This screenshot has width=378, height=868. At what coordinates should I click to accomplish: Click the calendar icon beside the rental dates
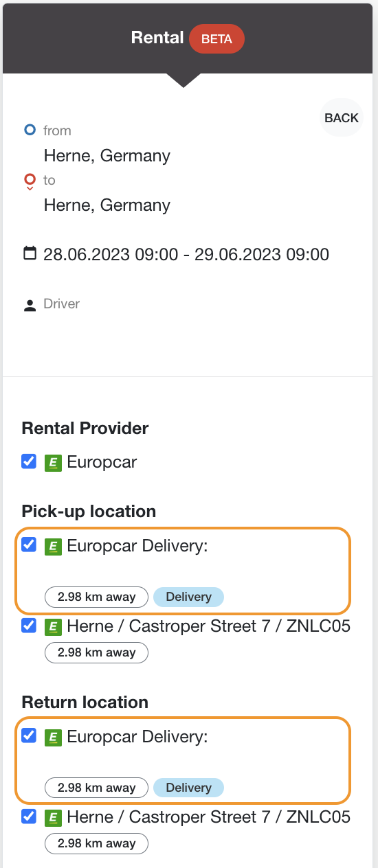30,253
